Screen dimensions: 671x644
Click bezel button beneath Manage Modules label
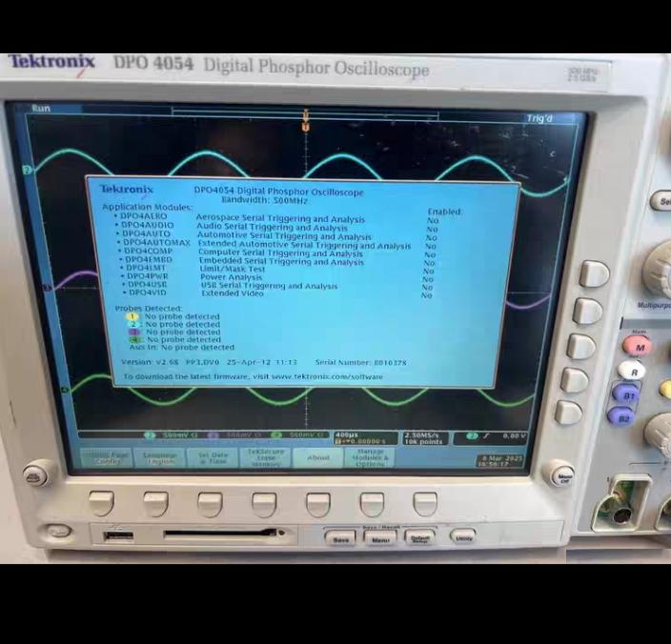coord(372,503)
